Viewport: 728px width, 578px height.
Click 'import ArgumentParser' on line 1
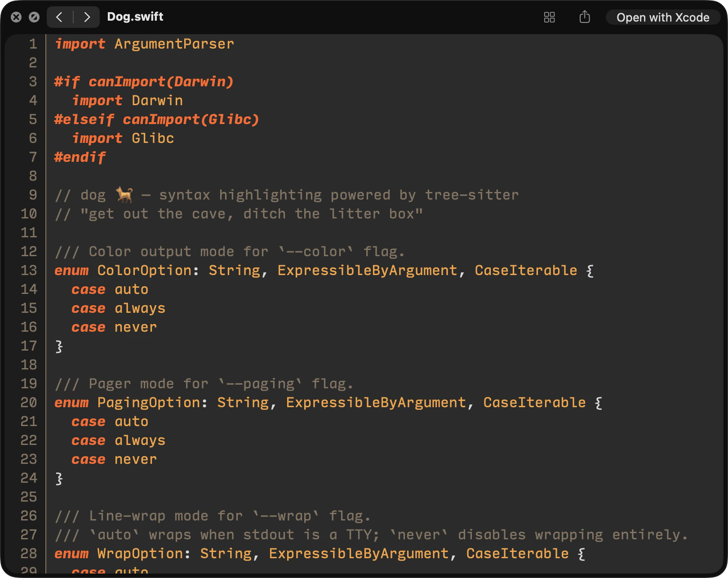click(144, 44)
